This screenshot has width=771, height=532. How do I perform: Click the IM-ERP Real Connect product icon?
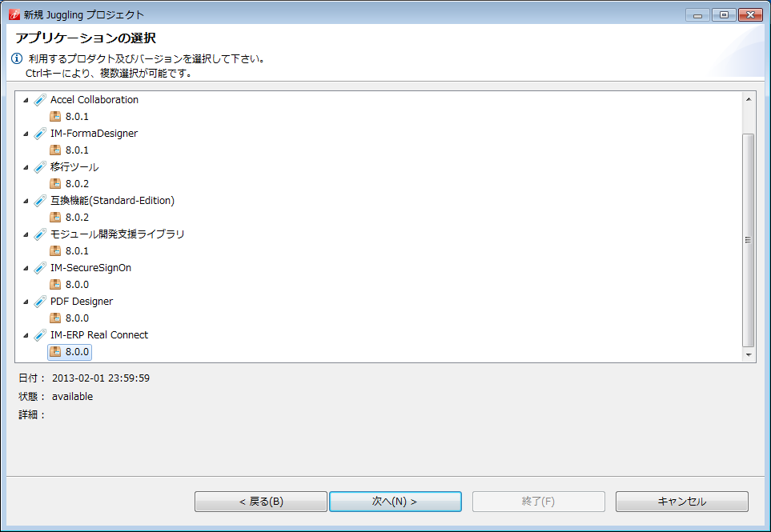tap(40, 335)
